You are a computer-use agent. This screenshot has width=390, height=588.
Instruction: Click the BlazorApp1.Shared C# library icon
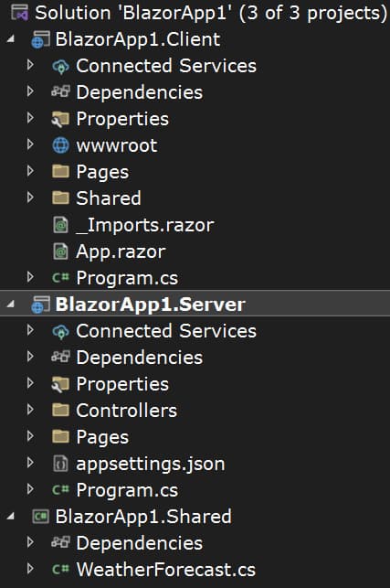[40, 517]
